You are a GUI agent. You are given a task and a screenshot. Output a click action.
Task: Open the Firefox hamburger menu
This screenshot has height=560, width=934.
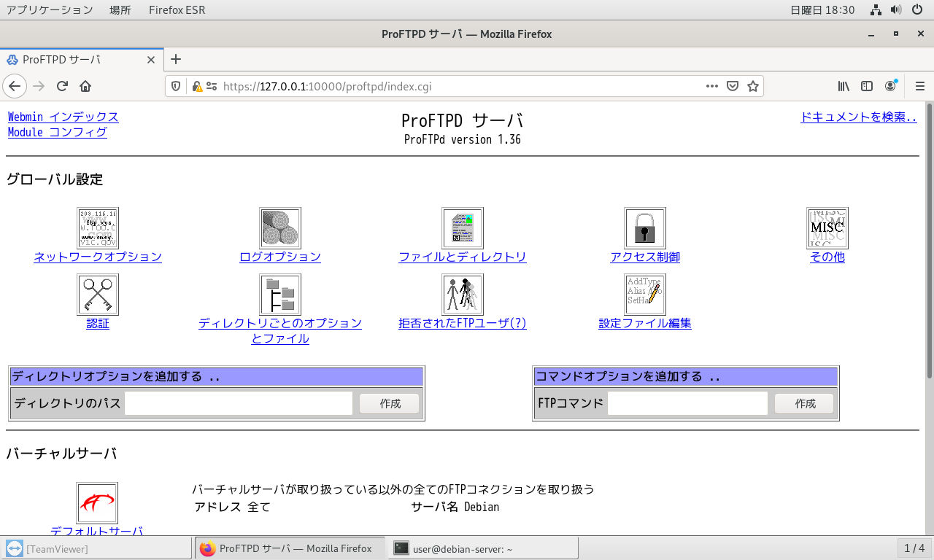pos(919,86)
